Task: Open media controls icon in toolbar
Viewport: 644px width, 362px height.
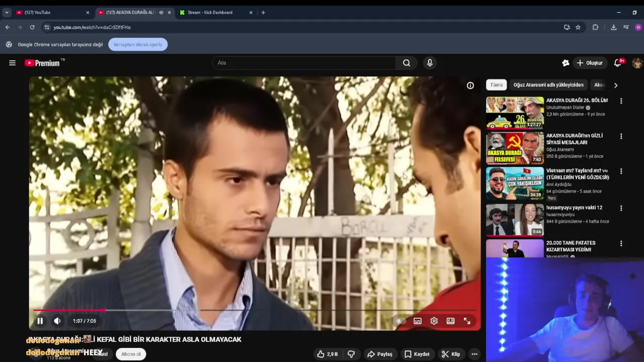Action: [x=626, y=27]
